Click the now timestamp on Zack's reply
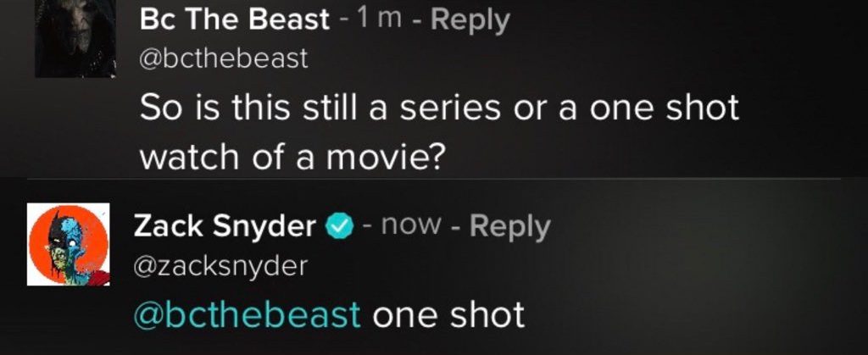This screenshot has height=355, width=868. [x=412, y=225]
